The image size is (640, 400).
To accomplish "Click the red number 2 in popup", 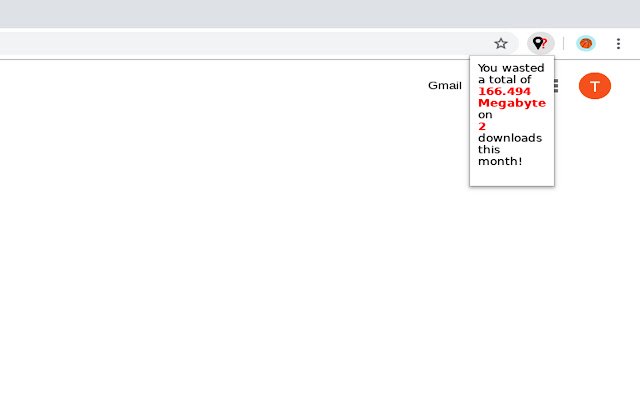I will coord(482,127).
